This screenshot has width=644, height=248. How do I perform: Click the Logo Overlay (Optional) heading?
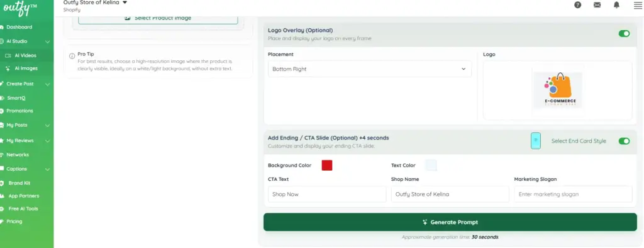click(300, 30)
